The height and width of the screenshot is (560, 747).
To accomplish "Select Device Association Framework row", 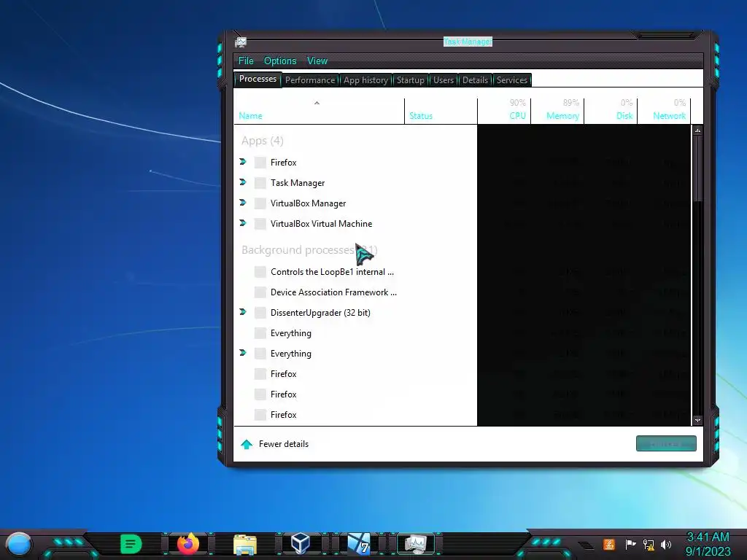I will point(462,292).
